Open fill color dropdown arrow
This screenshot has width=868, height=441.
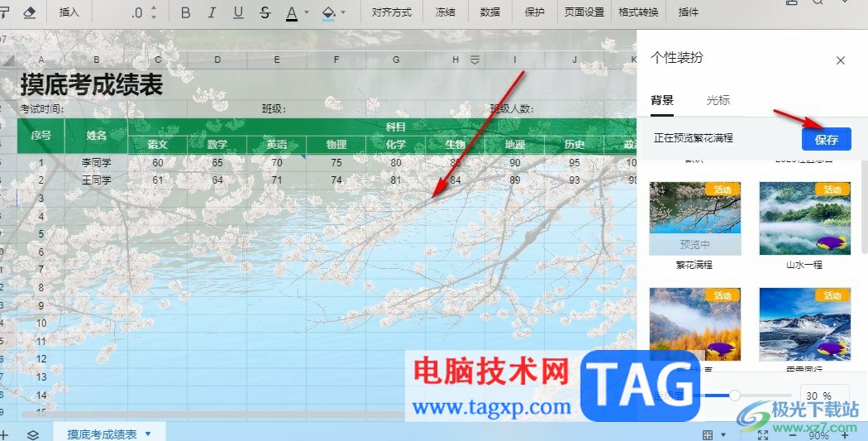[x=343, y=12]
